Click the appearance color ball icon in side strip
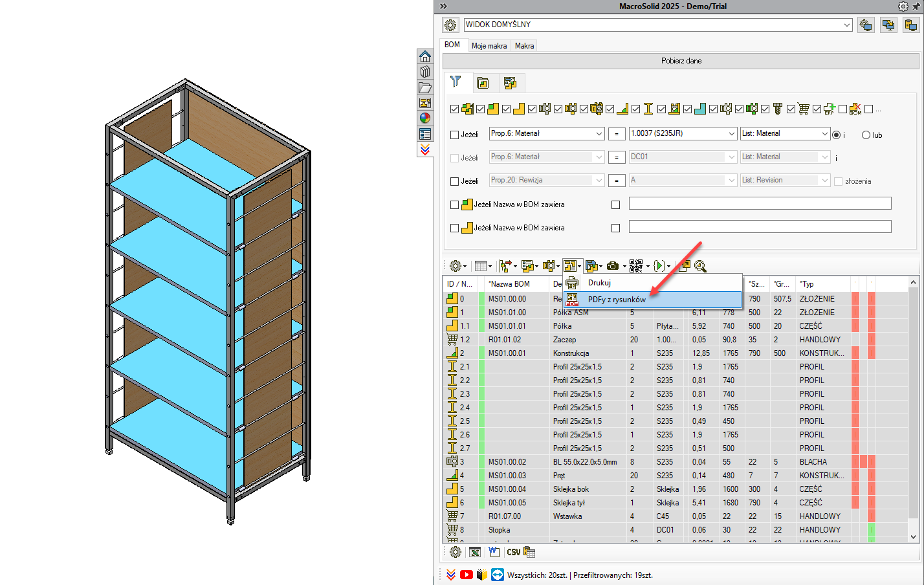Image resolution: width=924 pixels, height=585 pixels. coord(425,118)
